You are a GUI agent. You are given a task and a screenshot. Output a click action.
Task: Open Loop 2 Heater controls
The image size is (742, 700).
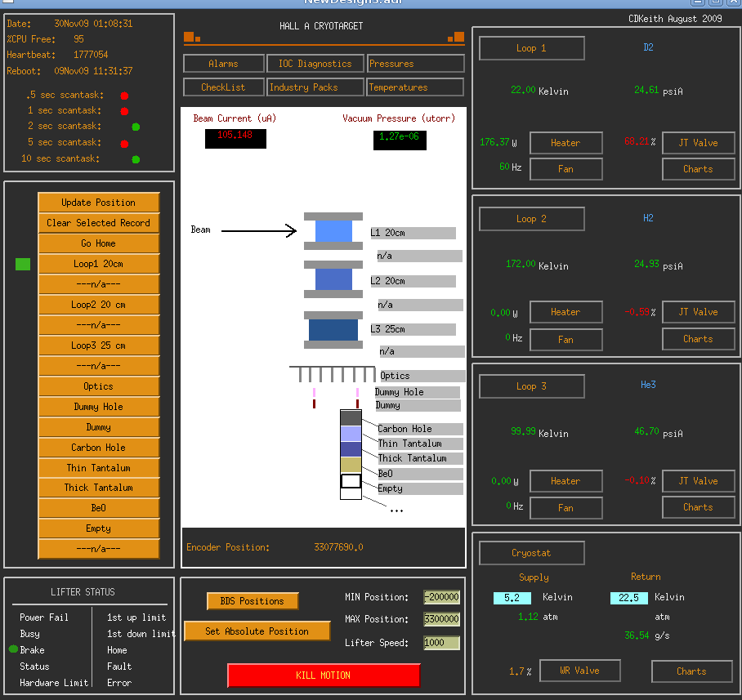[x=566, y=312]
